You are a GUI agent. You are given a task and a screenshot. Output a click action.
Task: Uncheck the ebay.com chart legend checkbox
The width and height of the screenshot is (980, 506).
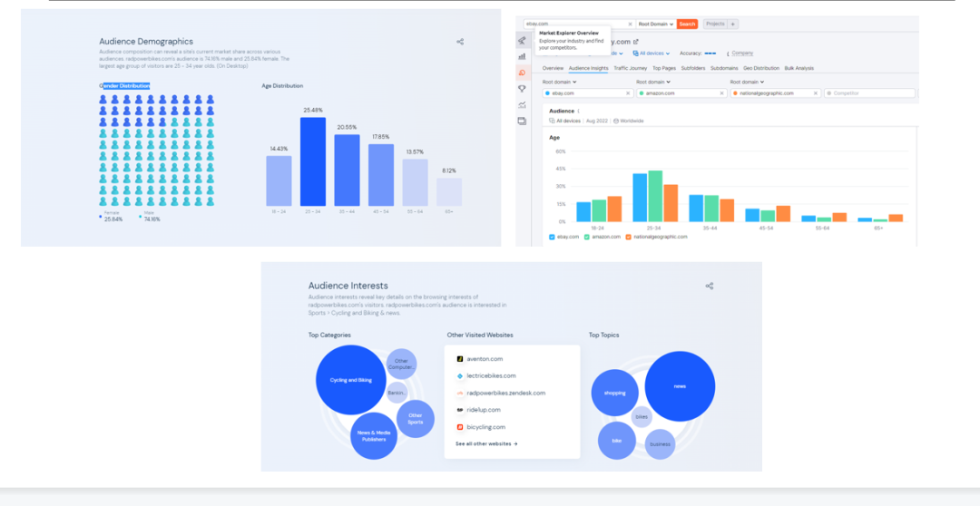point(552,237)
